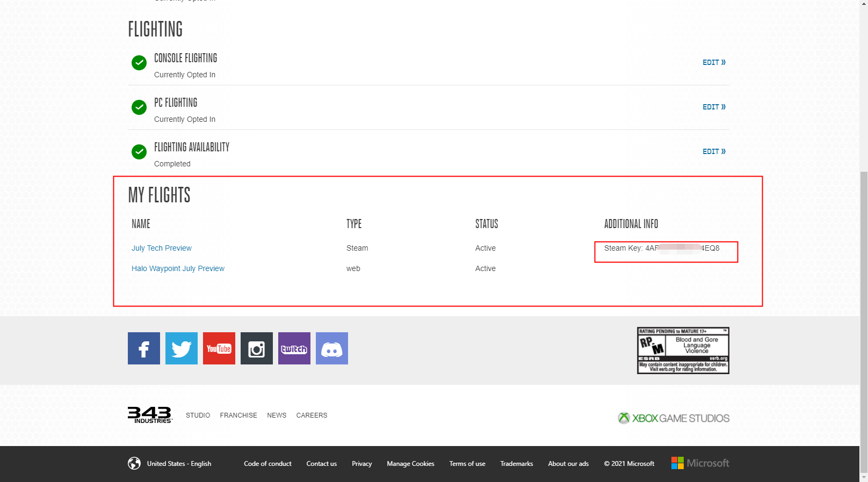Click the Steam type cell
Image resolution: width=868 pixels, height=482 pixels.
point(357,248)
